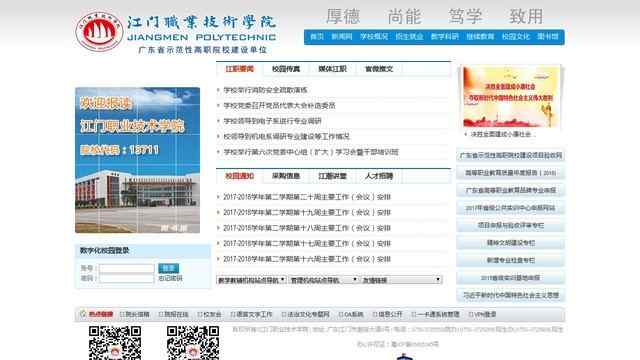Open the 继续教育 navigation item
This screenshot has width=640, height=360.
tap(480, 37)
